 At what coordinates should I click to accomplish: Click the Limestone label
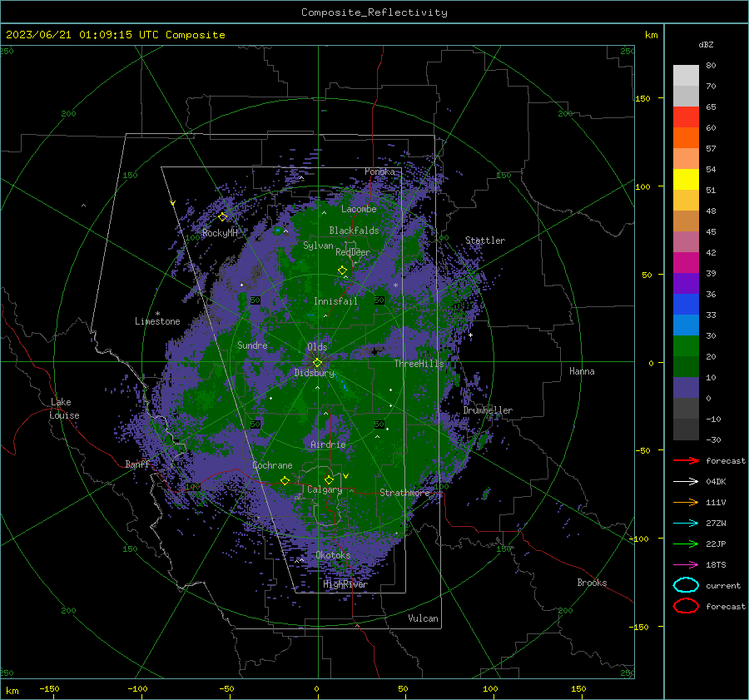(157, 321)
